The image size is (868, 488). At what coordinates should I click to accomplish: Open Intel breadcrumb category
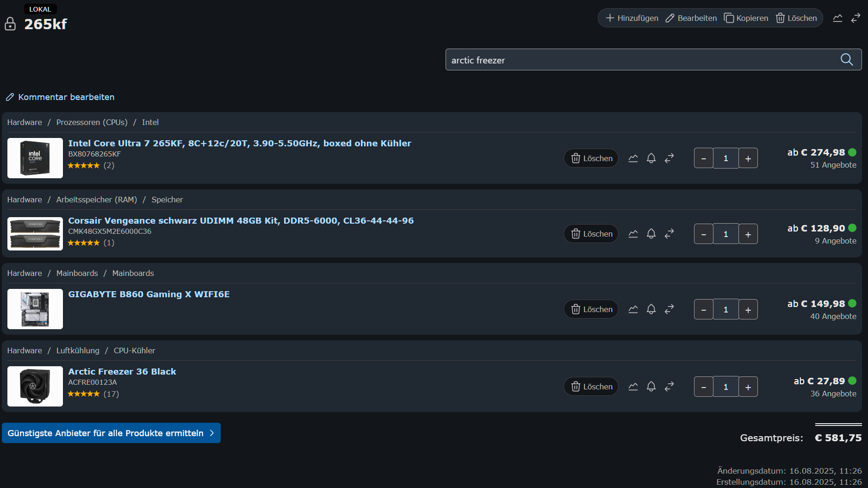click(x=150, y=122)
